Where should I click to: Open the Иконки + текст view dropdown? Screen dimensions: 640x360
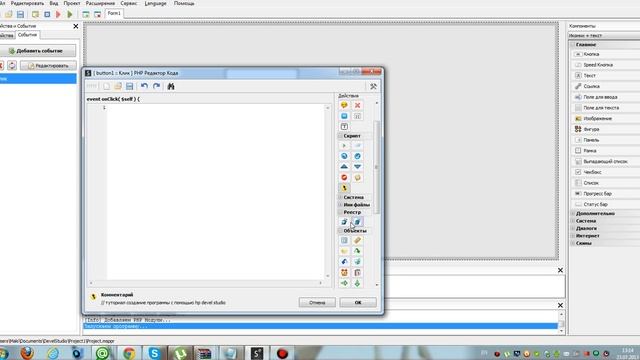point(604,36)
